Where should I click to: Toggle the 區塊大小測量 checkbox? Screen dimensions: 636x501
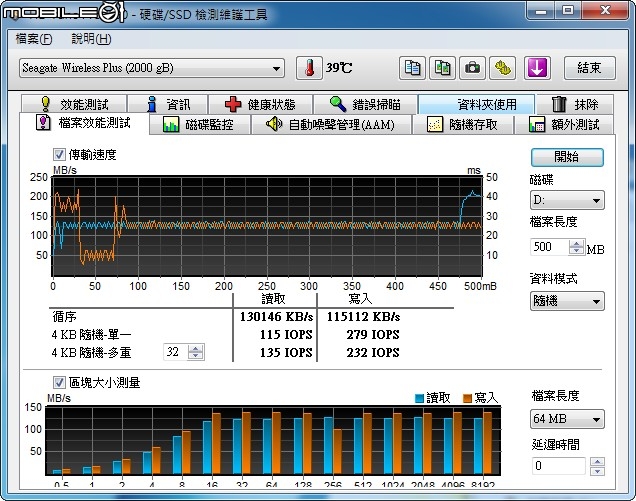(x=59, y=382)
